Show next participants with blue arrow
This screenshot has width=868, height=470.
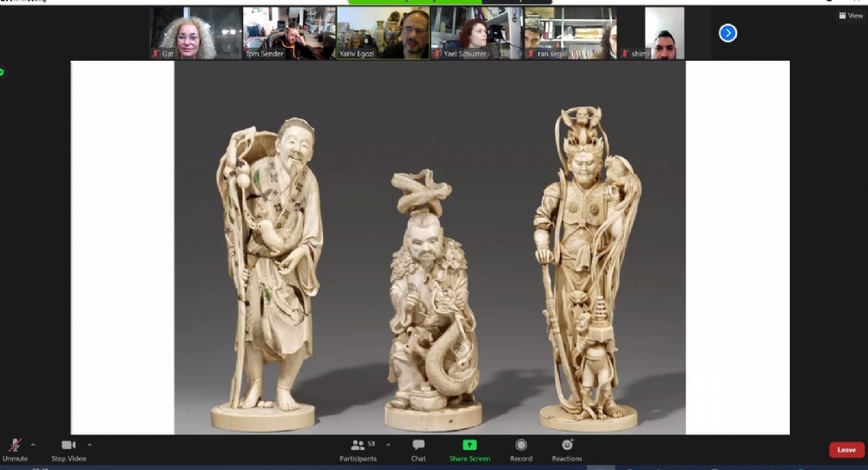click(728, 33)
